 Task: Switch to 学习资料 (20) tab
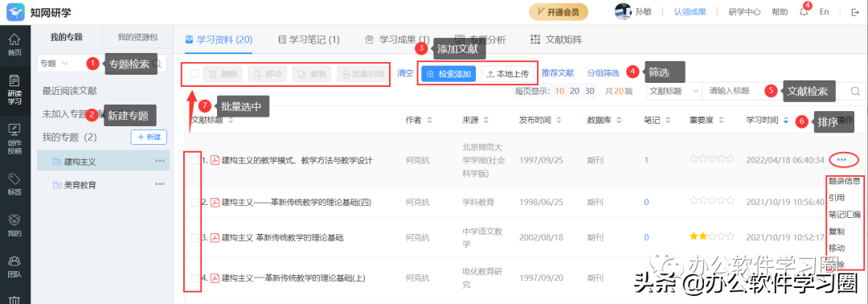[x=219, y=39]
